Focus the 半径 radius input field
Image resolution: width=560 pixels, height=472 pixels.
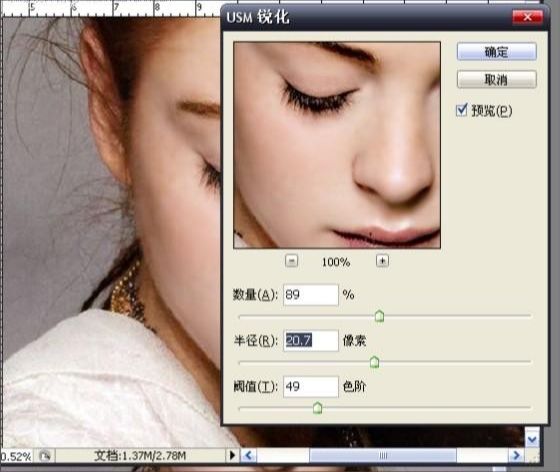pyautogui.click(x=311, y=341)
